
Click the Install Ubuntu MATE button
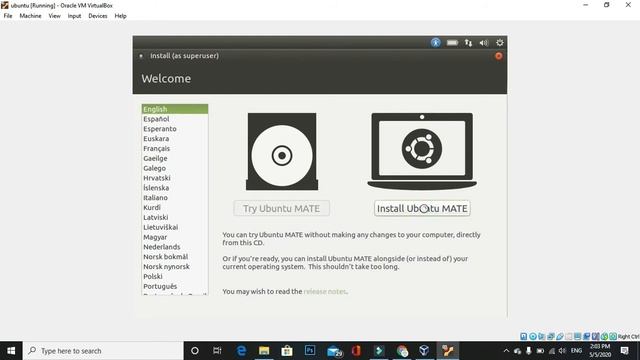coord(422,209)
